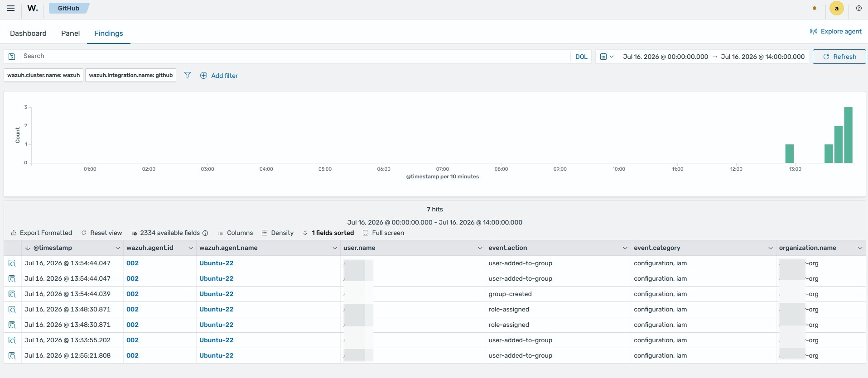Open the hamburger navigation menu
The height and width of the screenshot is (378, 868).
coord(11,8)
